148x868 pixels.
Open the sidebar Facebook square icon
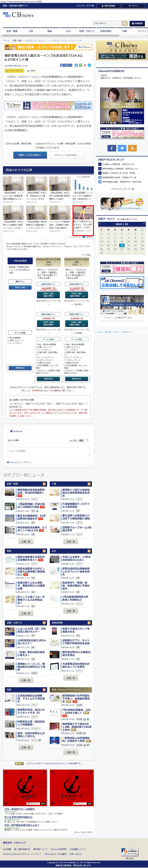112,148
